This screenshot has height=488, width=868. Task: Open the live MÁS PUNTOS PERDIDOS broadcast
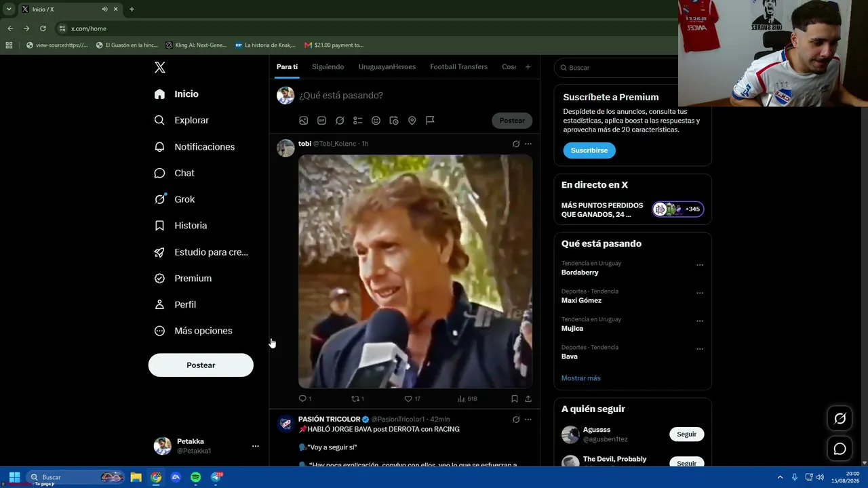pos(632,209)
